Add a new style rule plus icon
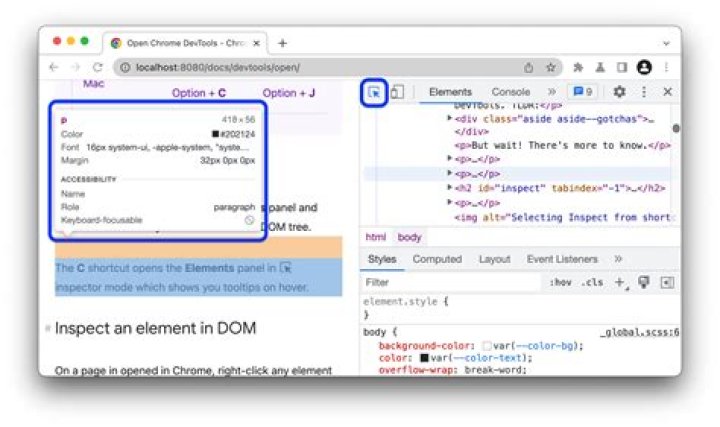 [620, 282]
